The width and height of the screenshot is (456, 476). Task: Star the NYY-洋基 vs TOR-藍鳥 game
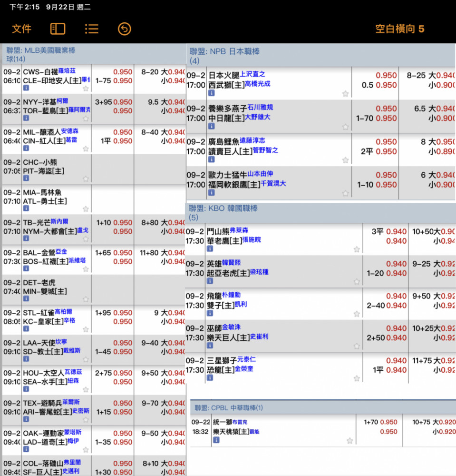[x=86, y=119]
